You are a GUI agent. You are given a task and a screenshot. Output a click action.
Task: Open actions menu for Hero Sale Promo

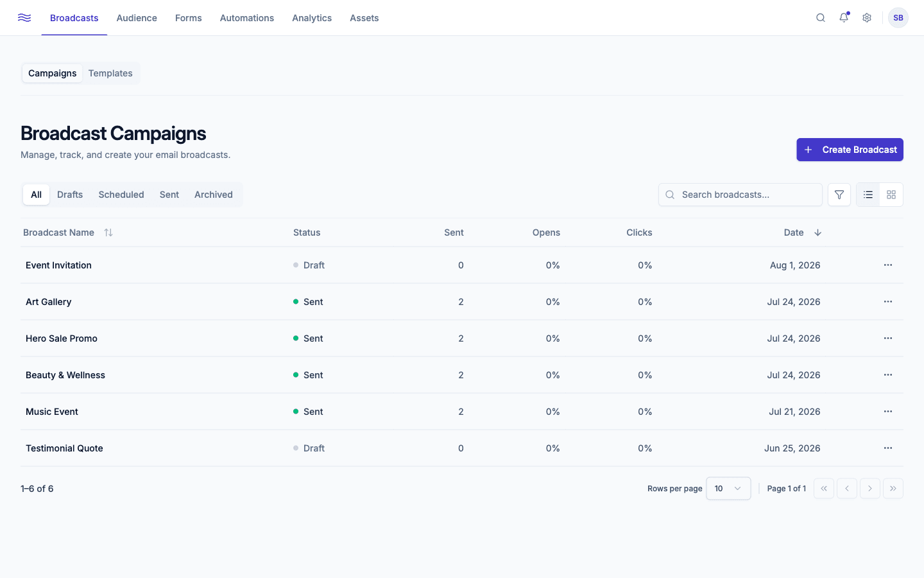point(888,338)
